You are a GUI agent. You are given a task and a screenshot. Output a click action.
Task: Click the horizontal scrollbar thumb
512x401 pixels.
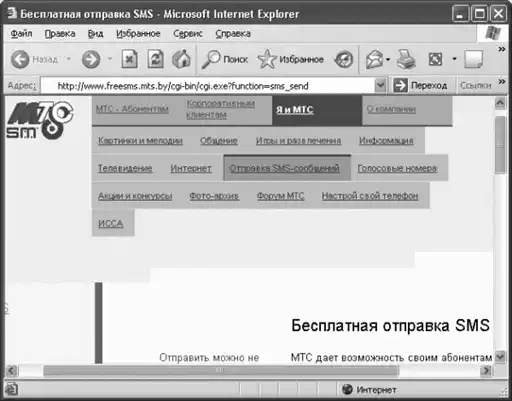click(x=221, y=370)
